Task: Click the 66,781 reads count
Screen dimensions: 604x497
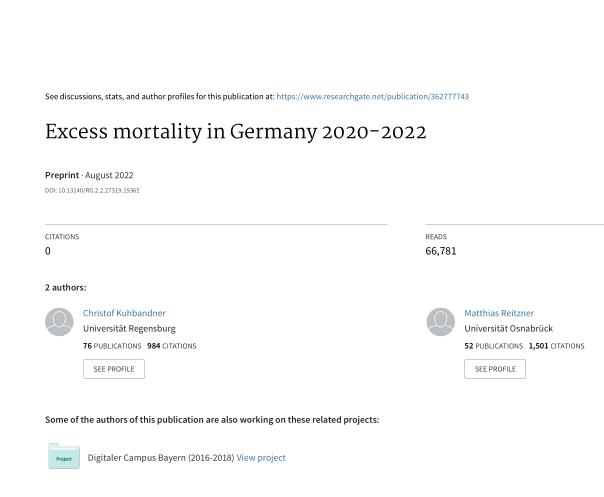Action: tap(441, 251)
